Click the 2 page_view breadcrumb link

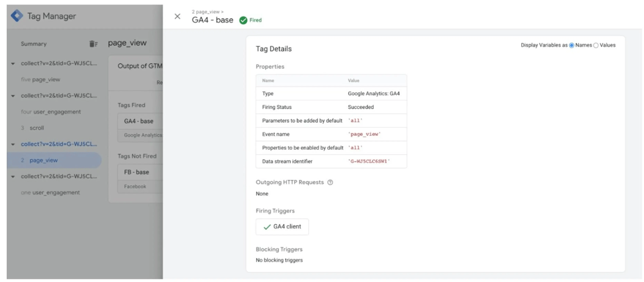206,12
